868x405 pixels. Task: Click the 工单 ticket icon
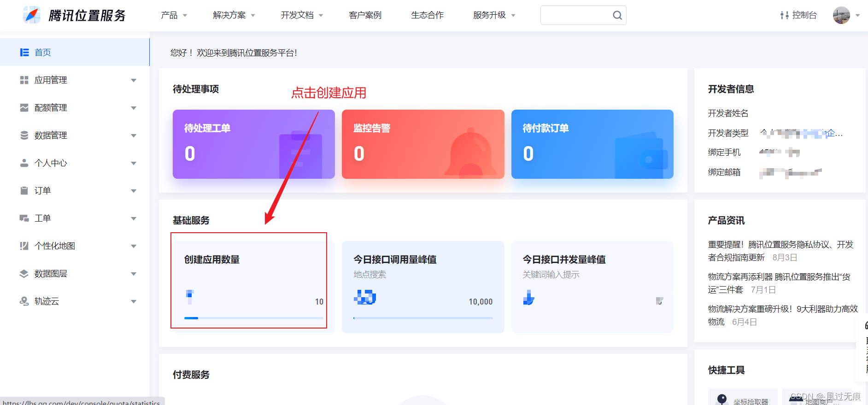click(24, 218)
